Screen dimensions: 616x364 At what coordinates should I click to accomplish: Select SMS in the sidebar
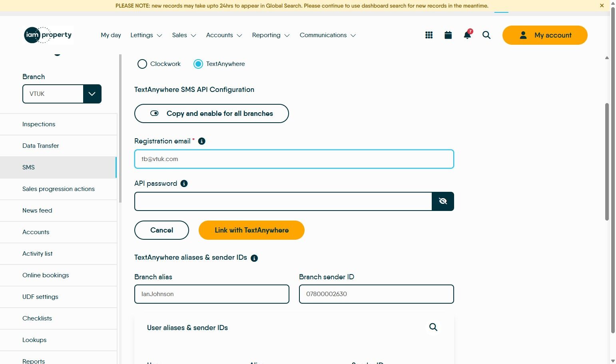(x=58, y=167)
